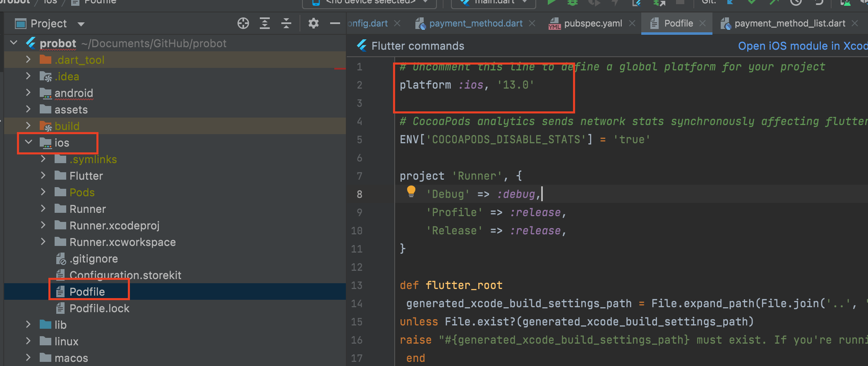Collapse the probot project root
The height and width of the screenshot is (366, 868).
pyautogui.click(x=14, y=43)
